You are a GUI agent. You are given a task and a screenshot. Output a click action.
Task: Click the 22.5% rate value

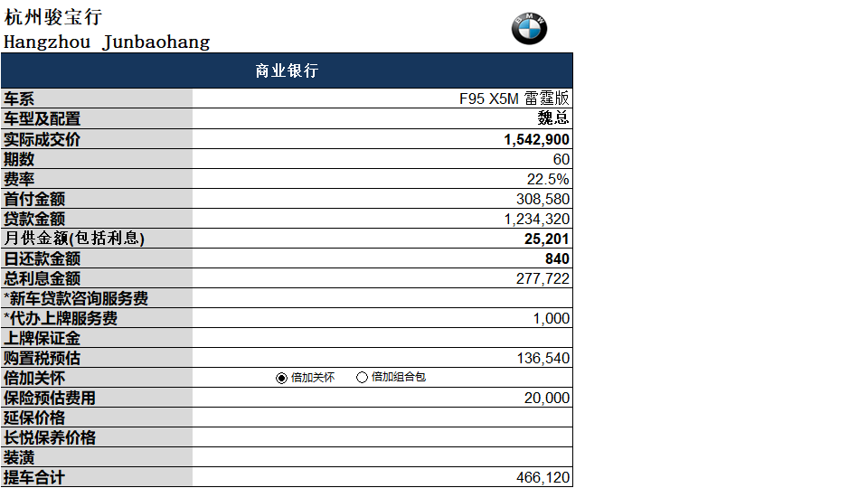[x=548, y=179]
